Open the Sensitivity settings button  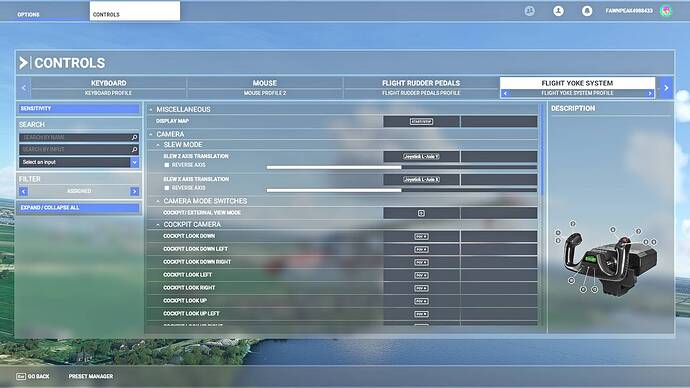point(79,109)
